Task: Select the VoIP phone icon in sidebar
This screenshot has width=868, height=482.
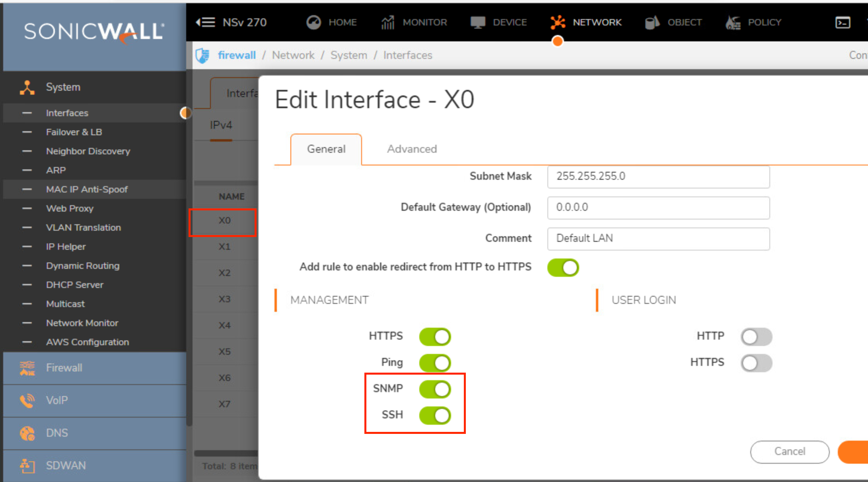Action: pyautogui.click(x=26, y=400)
